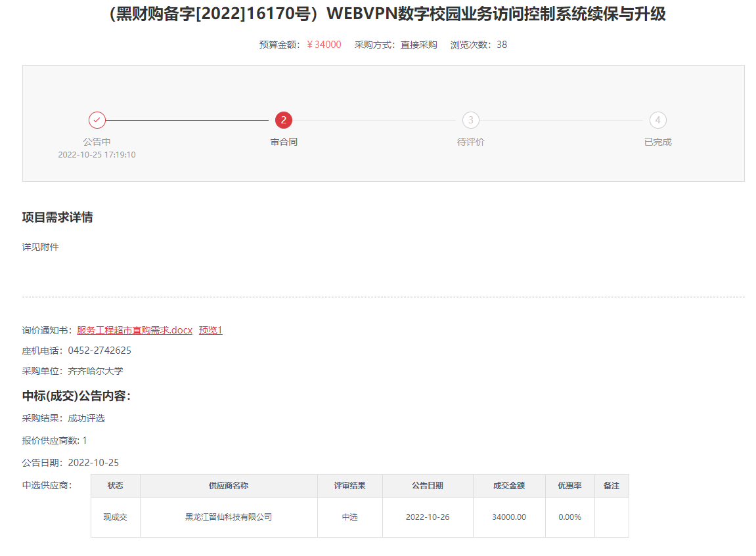Click the completed checkmark on 公告中 step
Image resolution: width=756 pixels, height=556 pixels.
click(x=97, y=120)
